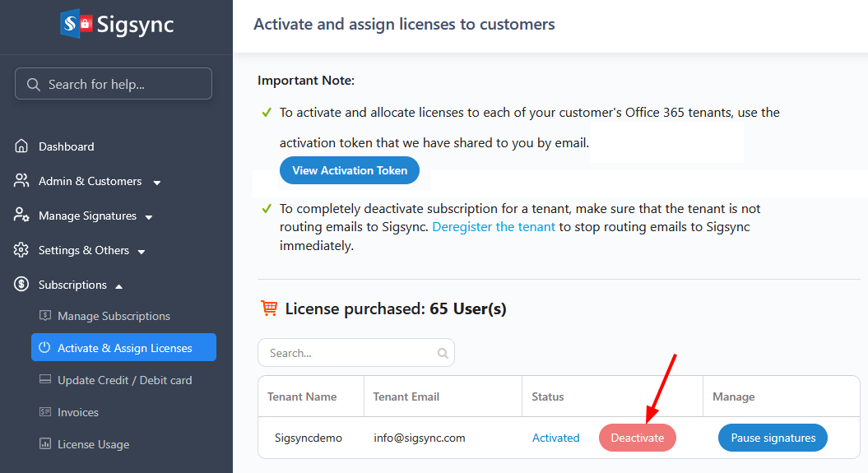Collapse the Subscriptions menu arrow

pyautogui.click(x=119, y=285)
